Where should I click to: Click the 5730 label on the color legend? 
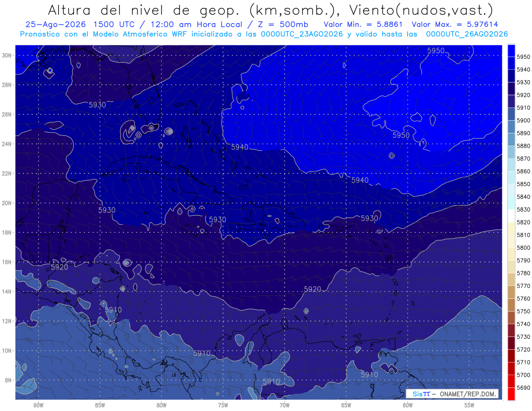tap(524, 337)
